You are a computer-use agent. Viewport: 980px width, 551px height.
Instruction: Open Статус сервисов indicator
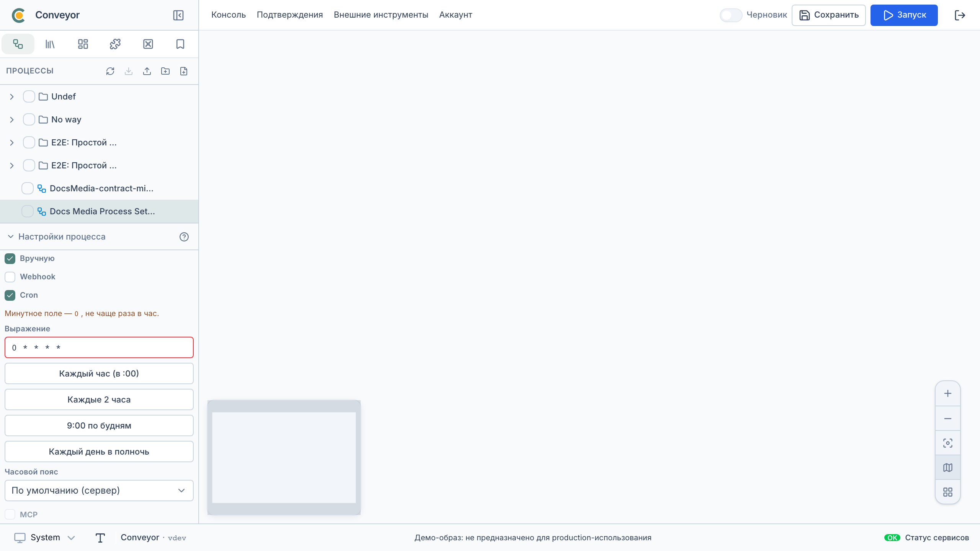coord(927,538)
